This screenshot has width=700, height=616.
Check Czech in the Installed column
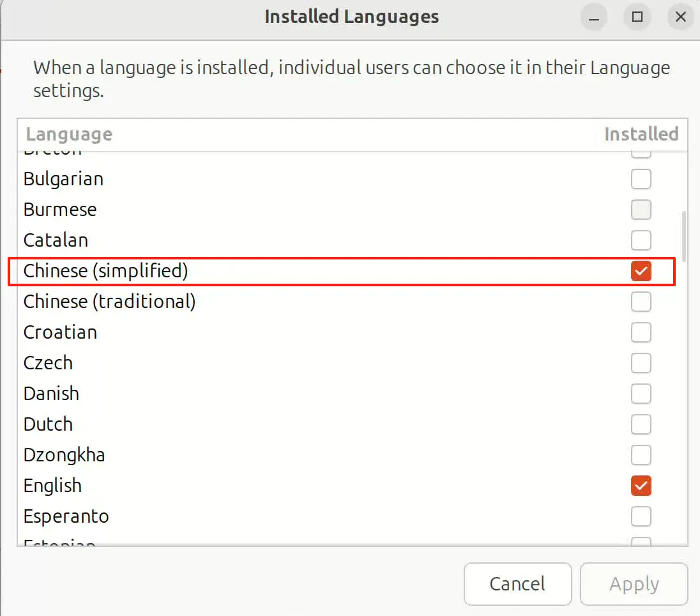point(641,363)
